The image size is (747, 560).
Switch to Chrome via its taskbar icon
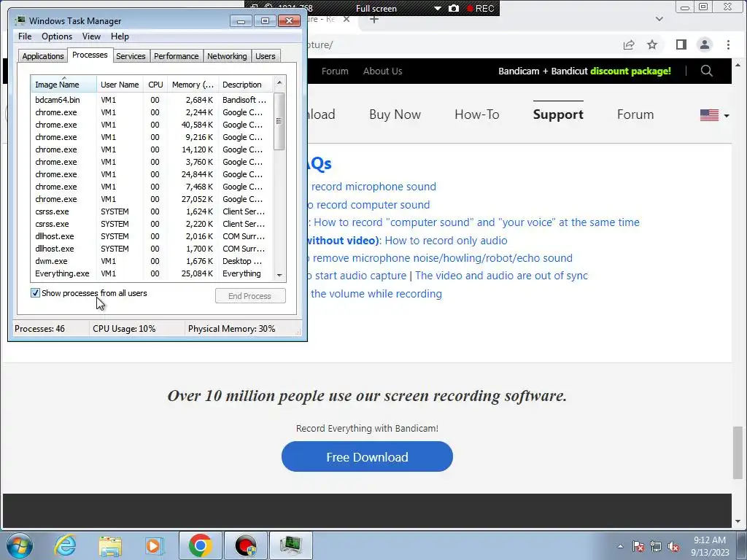tap(200, 545)
